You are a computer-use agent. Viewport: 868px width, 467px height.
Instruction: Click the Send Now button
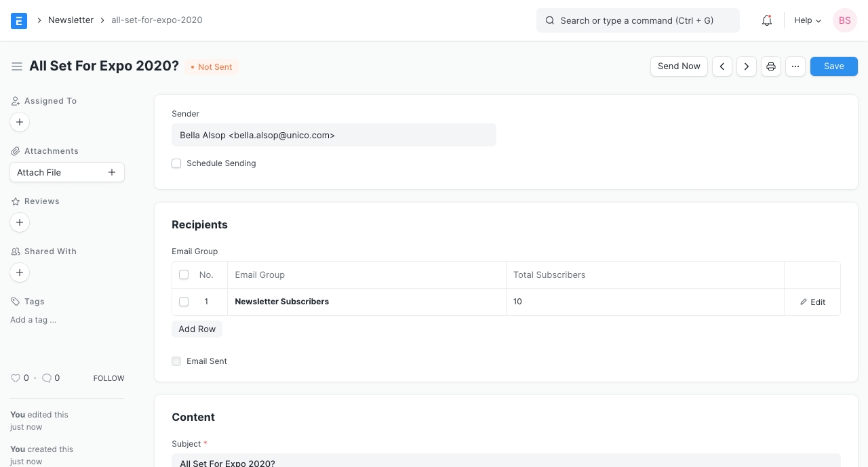point(679,66)
